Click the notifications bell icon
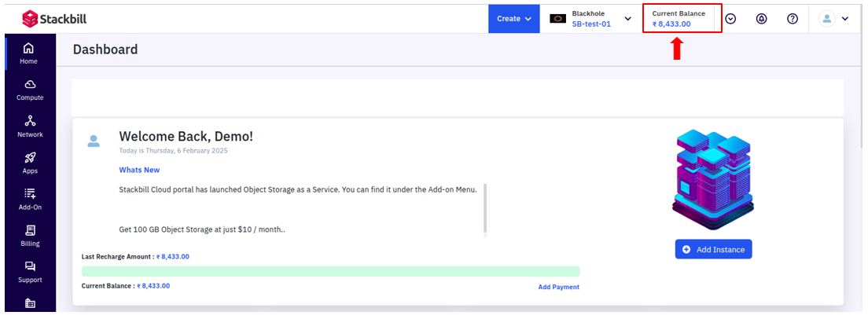The height and width of the screenshot is (319, 868). [x=762, y=19]
